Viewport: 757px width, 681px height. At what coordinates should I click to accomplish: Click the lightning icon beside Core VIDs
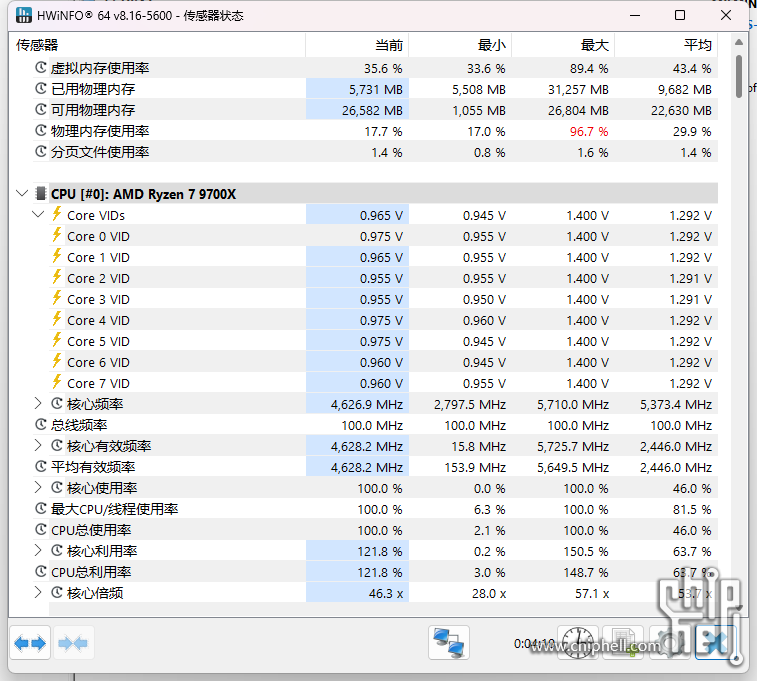pos(57,214)
